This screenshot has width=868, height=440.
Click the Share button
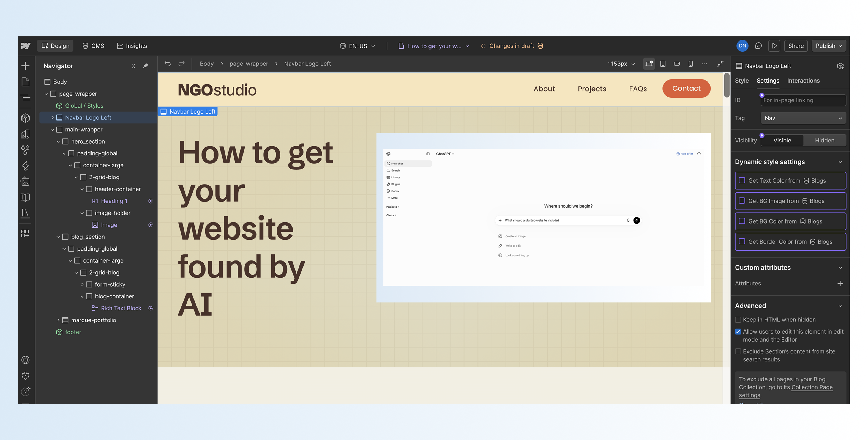click(796, 46)
